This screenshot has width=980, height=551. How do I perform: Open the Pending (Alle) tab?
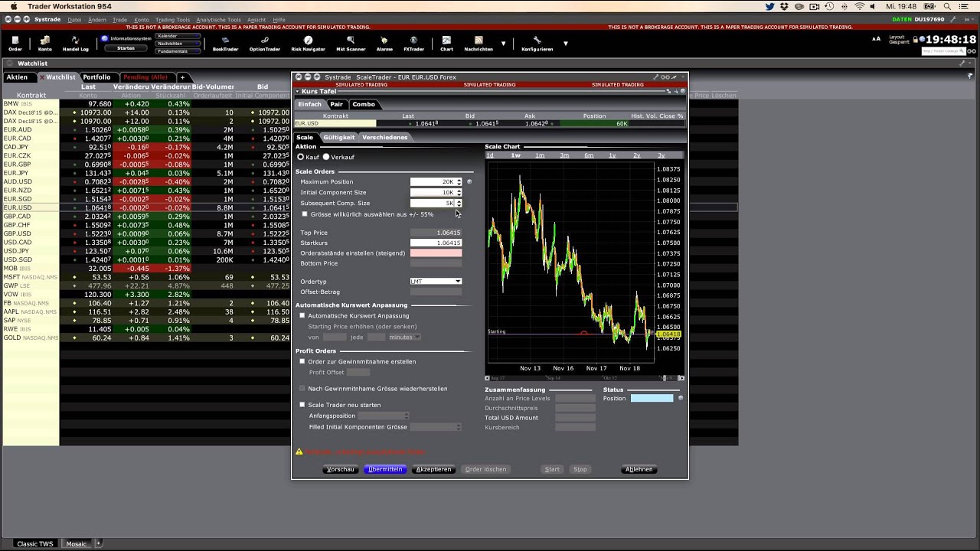coord(145,77)
